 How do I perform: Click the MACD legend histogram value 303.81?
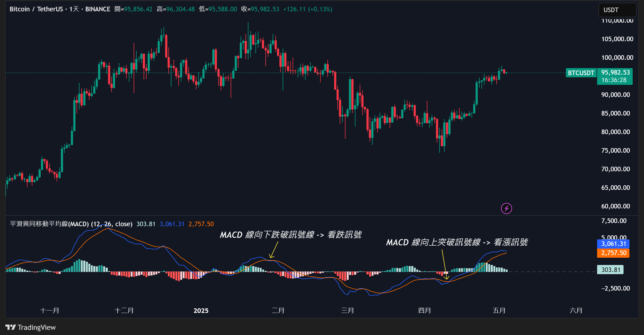tap(146, 224)
